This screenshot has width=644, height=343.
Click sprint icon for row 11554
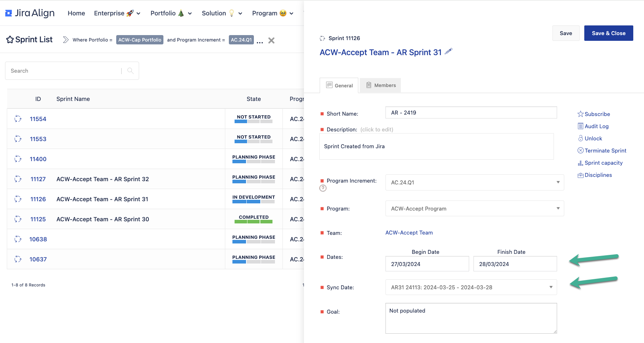(x=18, y=119)
